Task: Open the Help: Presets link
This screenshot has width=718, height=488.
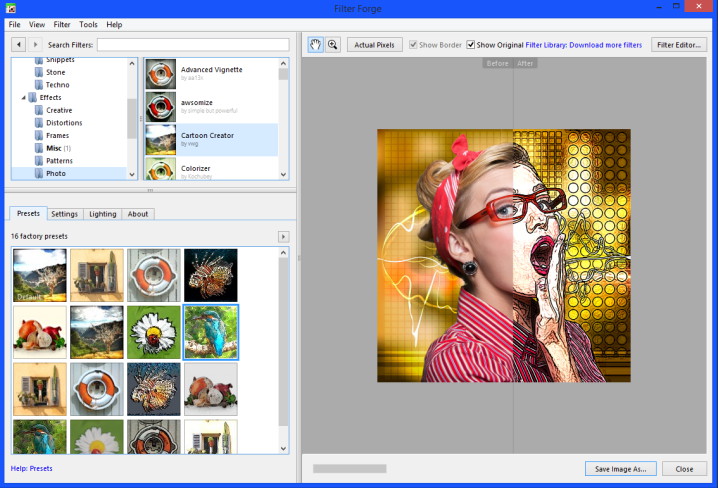Action: coord(32,468)
